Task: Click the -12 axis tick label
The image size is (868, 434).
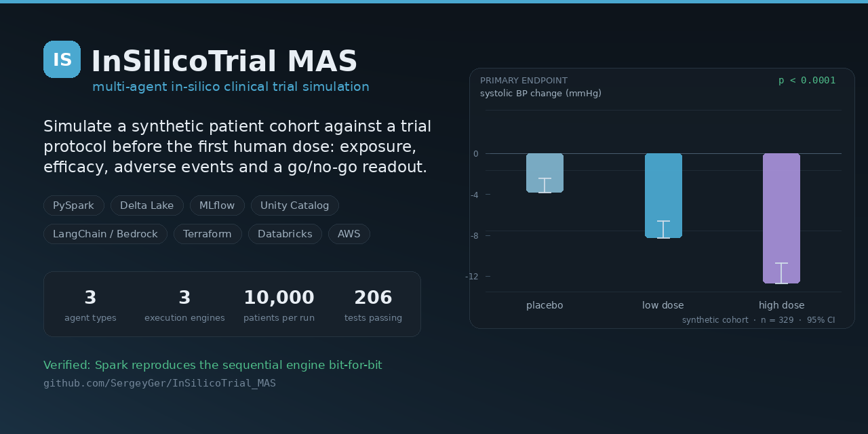Action: pyautogui.click(x=472, y=277)
